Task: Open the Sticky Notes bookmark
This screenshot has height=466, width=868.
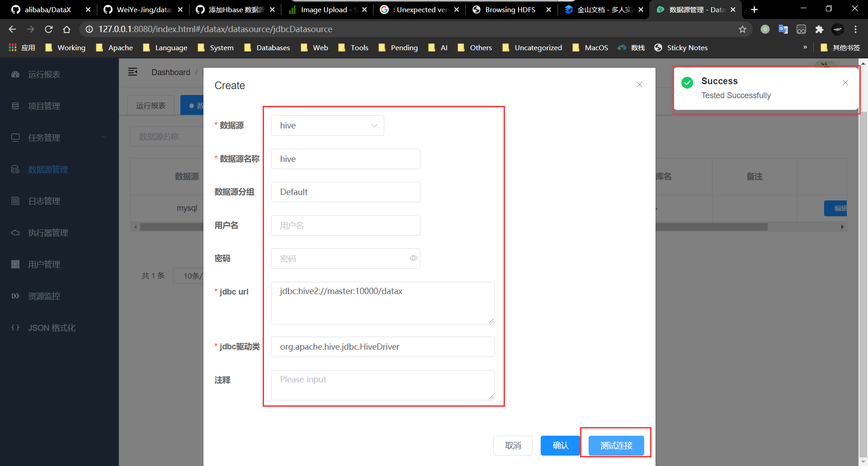Action: pyautogui.click(x=681, y=48)
